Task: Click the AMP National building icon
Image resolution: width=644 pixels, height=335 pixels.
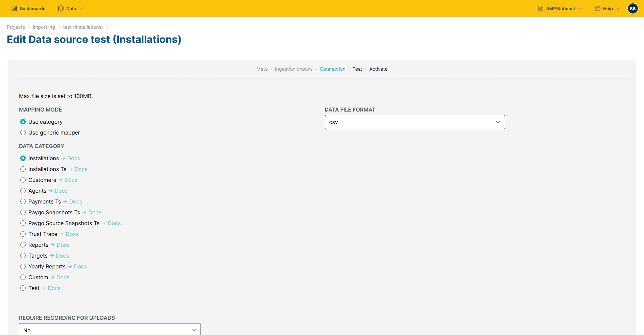Action: [x=541, y=8]
